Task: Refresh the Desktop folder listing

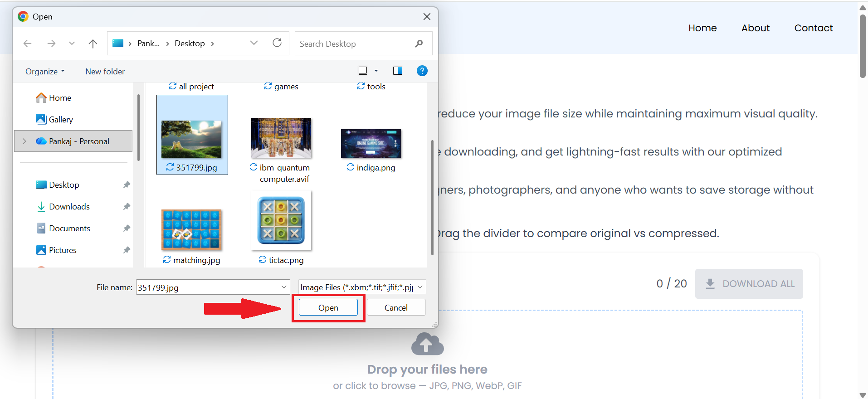Action: click(277, 43)
